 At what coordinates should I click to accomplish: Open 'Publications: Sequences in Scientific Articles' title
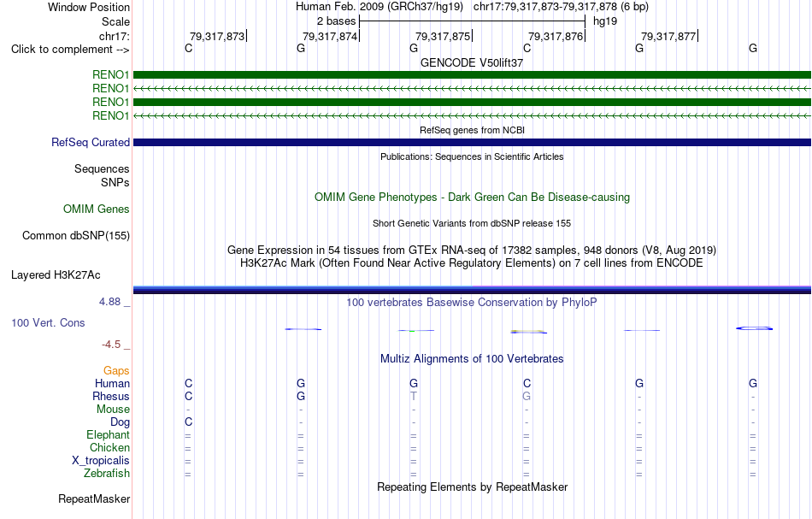[472, 156]
